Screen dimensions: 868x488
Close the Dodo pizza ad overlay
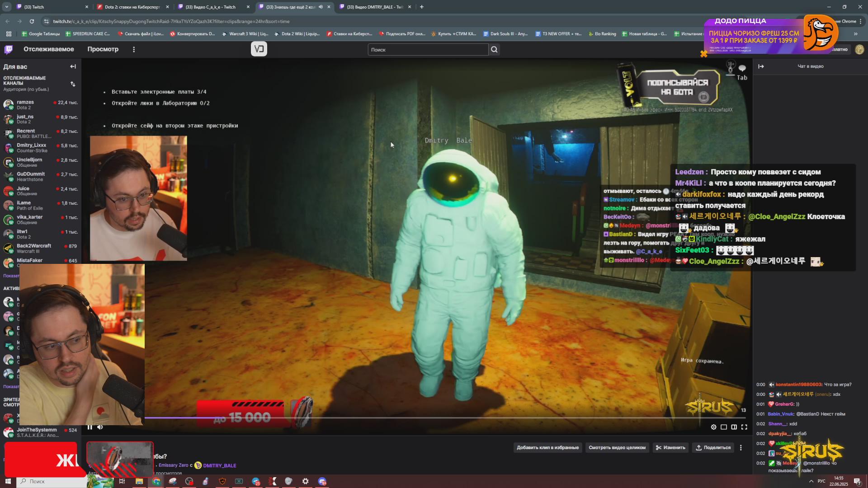click(x=704, y=54)
